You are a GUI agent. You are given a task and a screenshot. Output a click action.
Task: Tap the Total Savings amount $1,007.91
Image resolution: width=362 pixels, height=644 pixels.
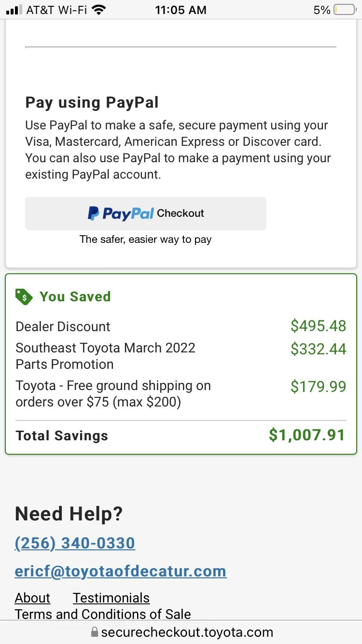(x=307, y=435)
